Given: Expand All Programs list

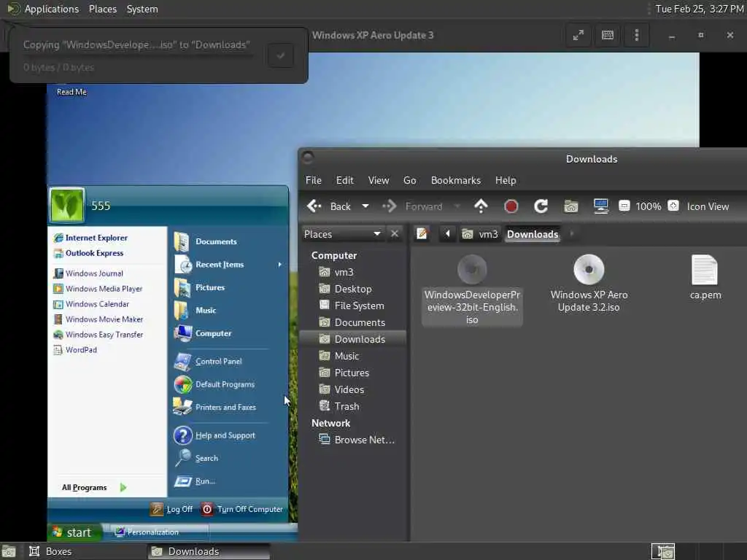Looking at the screenshot, I should point(94,487).
